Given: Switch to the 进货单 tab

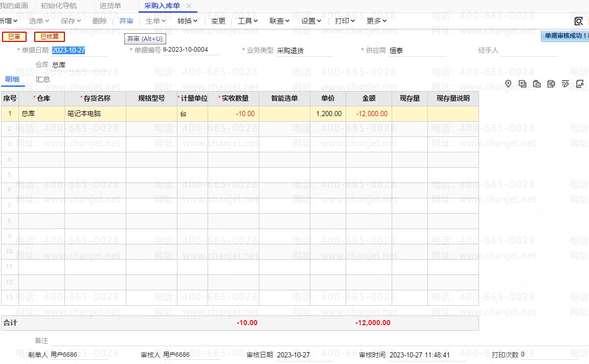Looking at the screenshot, I should (110, 6).
